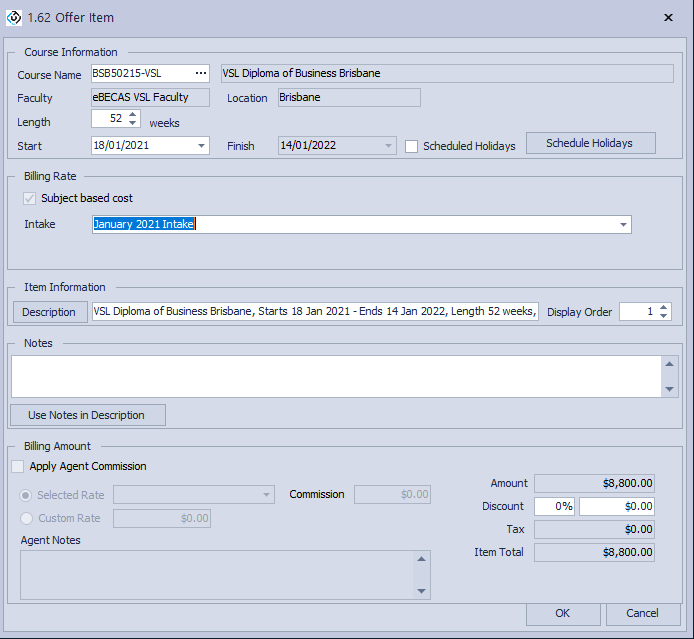Image resolution: width=694 pixels, height=639 pixels.
Task: Click Use Notes in Description button
Action: 87,415
